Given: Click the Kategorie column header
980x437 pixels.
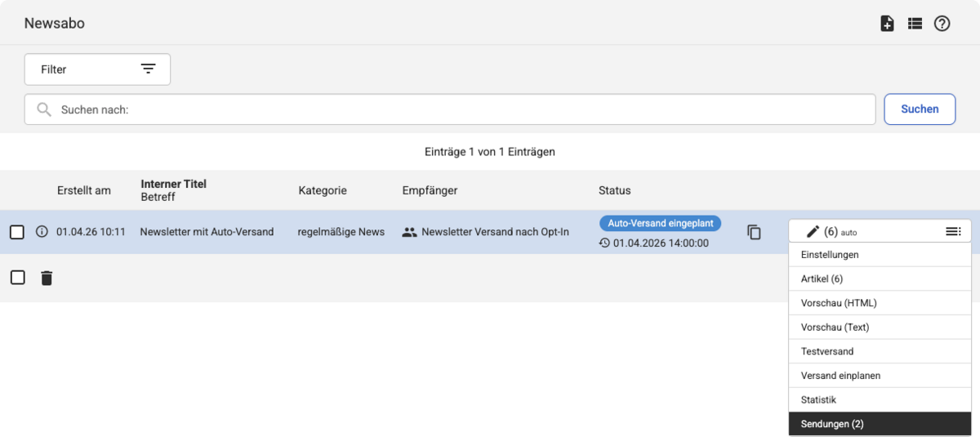Looking at the screenshot, I should tap(323, 190).
